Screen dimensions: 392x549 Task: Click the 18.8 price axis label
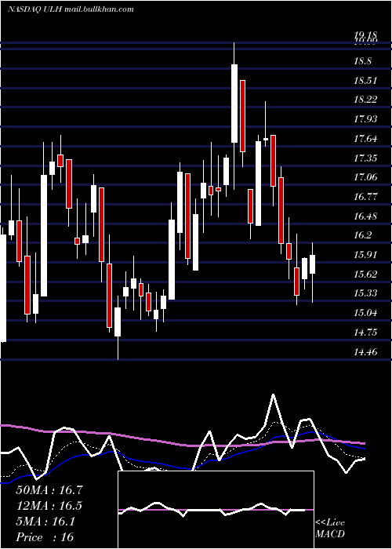click(x=362, y=61)
